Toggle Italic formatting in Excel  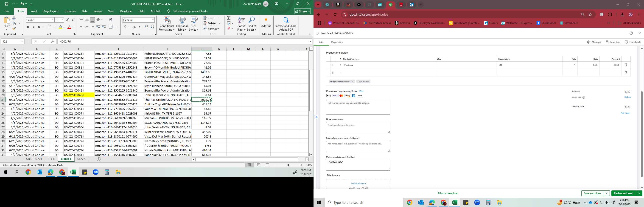(x=34, y=27)
